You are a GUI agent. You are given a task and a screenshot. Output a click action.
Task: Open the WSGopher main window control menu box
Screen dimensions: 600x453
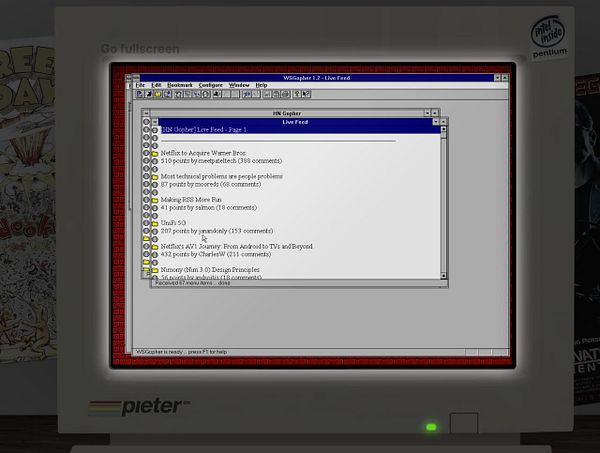pos(136,78)
